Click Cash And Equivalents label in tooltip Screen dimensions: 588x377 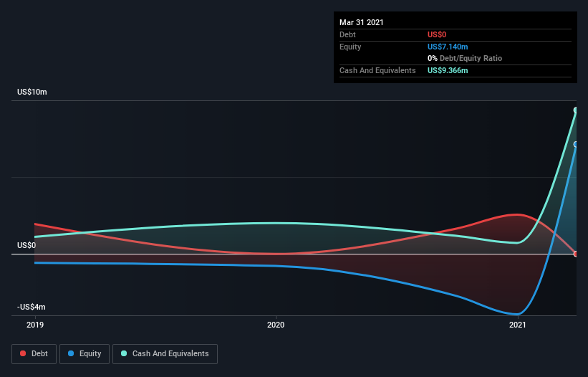(377, 70)
